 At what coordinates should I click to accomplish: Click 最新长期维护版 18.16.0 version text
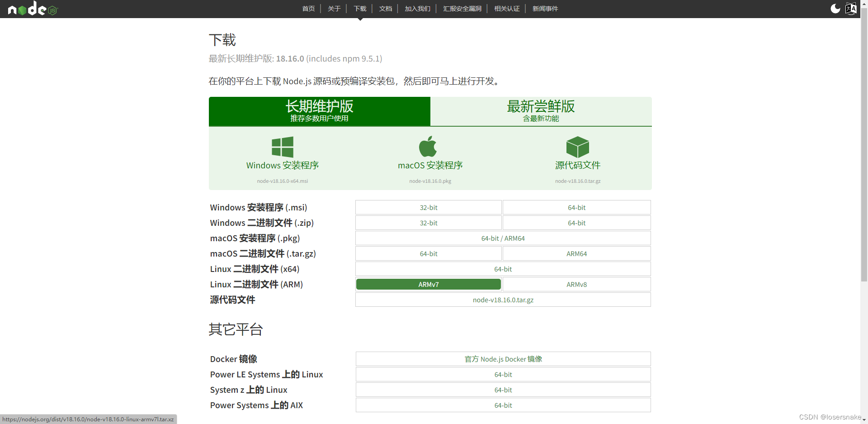pyautogui.click(x=295, y=58)
